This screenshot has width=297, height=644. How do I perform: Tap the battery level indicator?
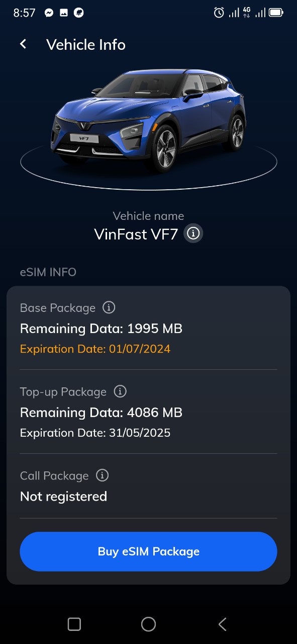click(x=275, y=12)
